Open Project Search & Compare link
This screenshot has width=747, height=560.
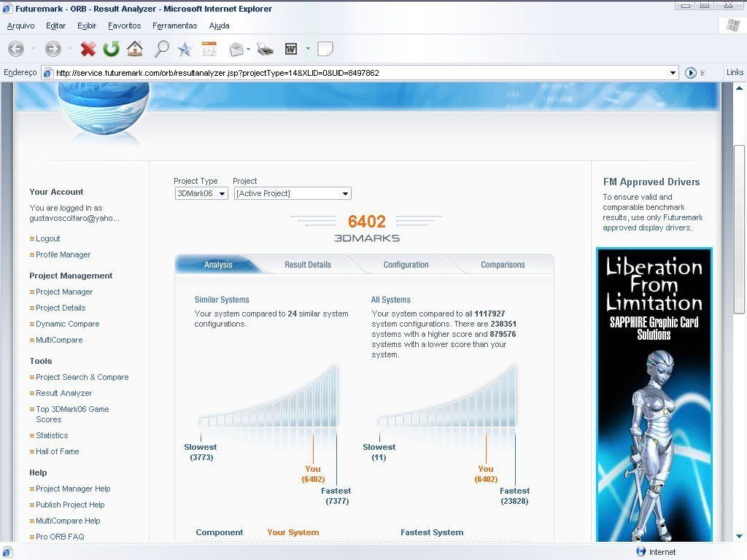(82, 377)
